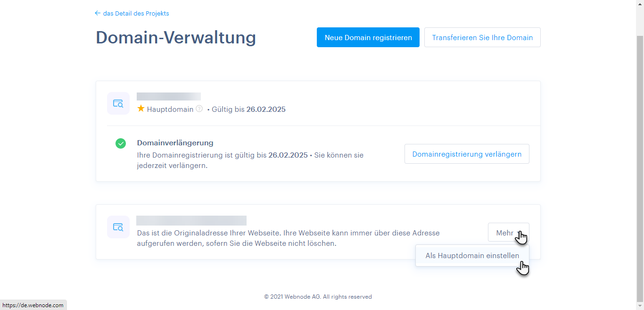
Task: Click the domain icon in the Hauptdomain card
Action: (118, 103)
